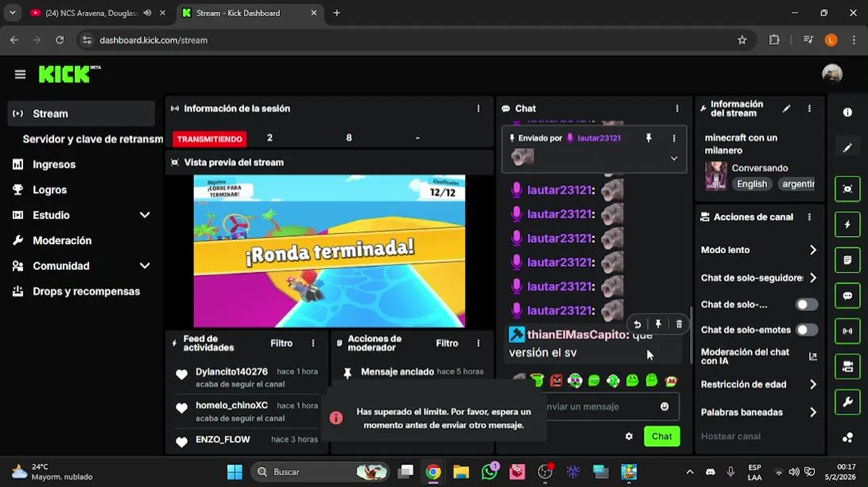Open Acciones de canal three-dot menu
Screen dimensions: 868x487
[809, 217]
